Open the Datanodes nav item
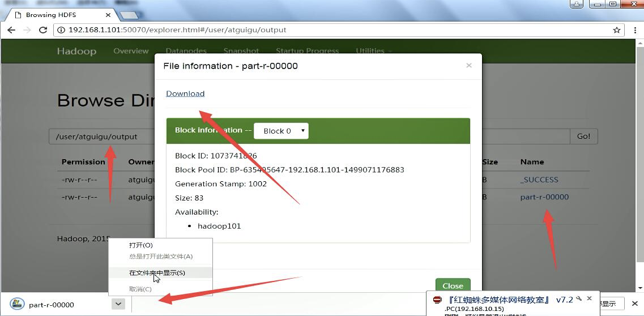Image resolution: width=644 pixels, height=316 pixels. tap(186, 51)
